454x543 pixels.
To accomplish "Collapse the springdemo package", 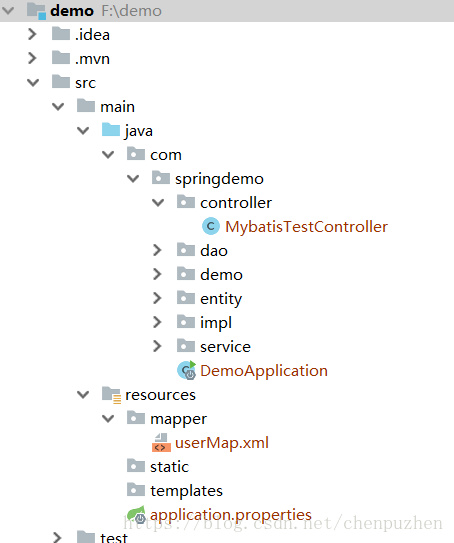I will click(133, 179).
